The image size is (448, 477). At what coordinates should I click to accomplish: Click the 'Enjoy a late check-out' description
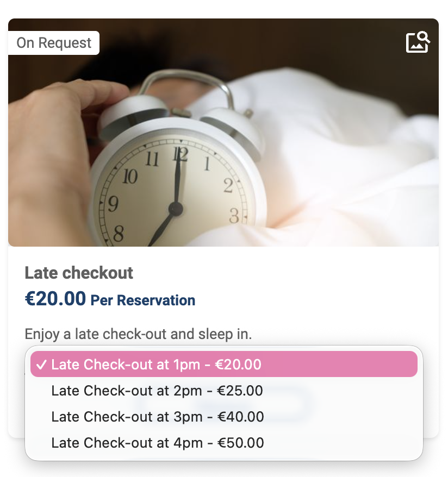pyautogui.click(x=138, y=334)
